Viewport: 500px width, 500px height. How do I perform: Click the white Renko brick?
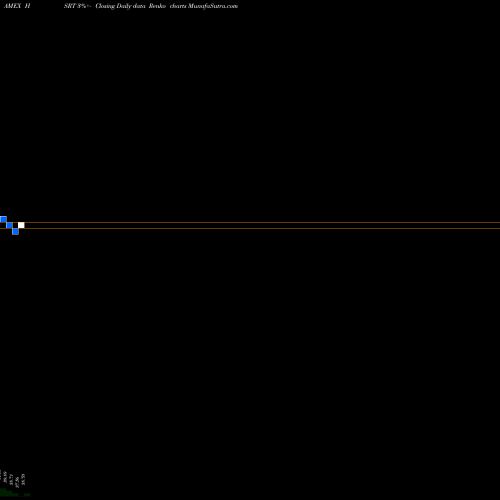21,225
